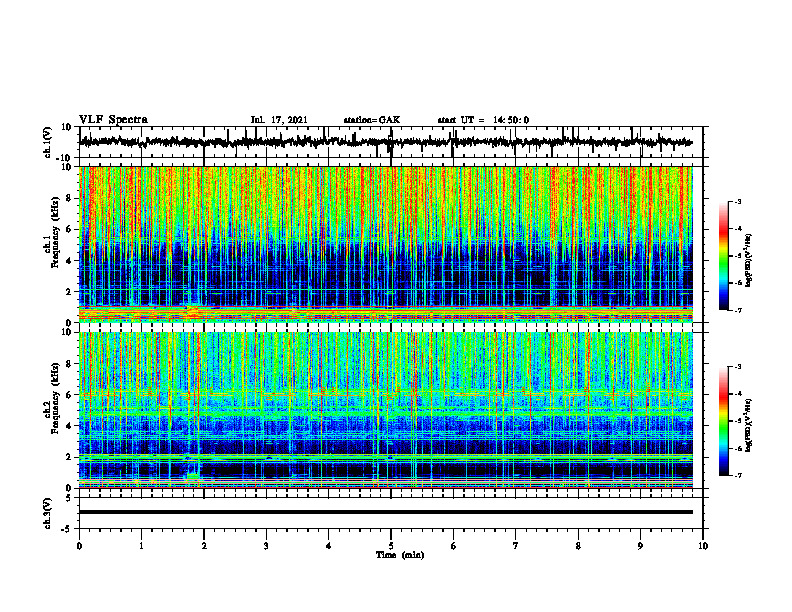
Task: Click the ch.2 spectrogram color bar
Action: pos(723,421)
